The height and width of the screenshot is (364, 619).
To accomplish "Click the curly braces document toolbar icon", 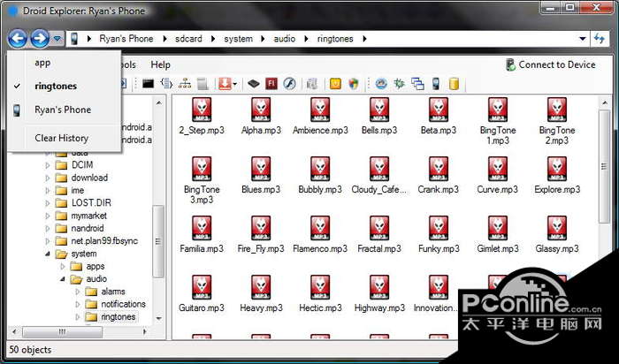I will 166,84.
